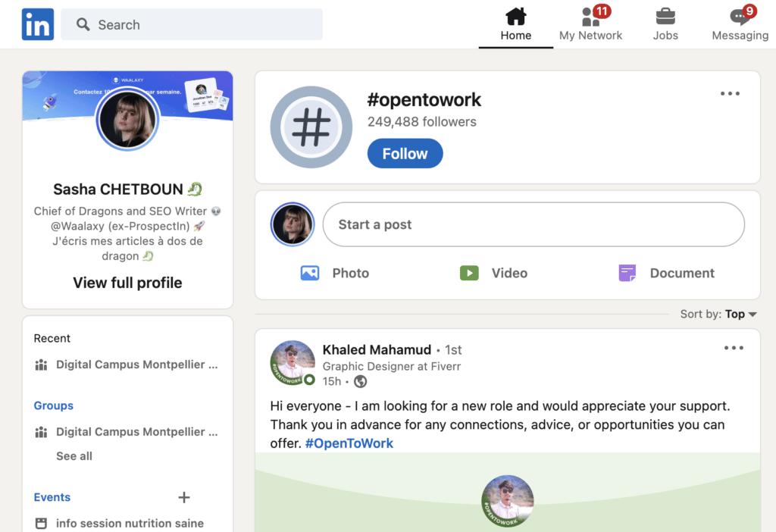Open the Jobs briefcase icon
This screenshot has height=532, width=776.
tap(665, 17)
